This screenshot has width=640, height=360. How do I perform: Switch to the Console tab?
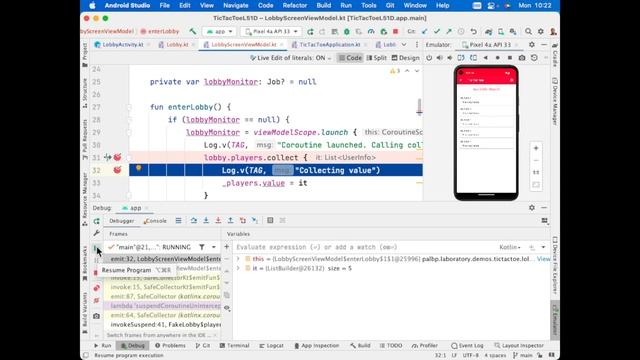click(x=155, y=221)
